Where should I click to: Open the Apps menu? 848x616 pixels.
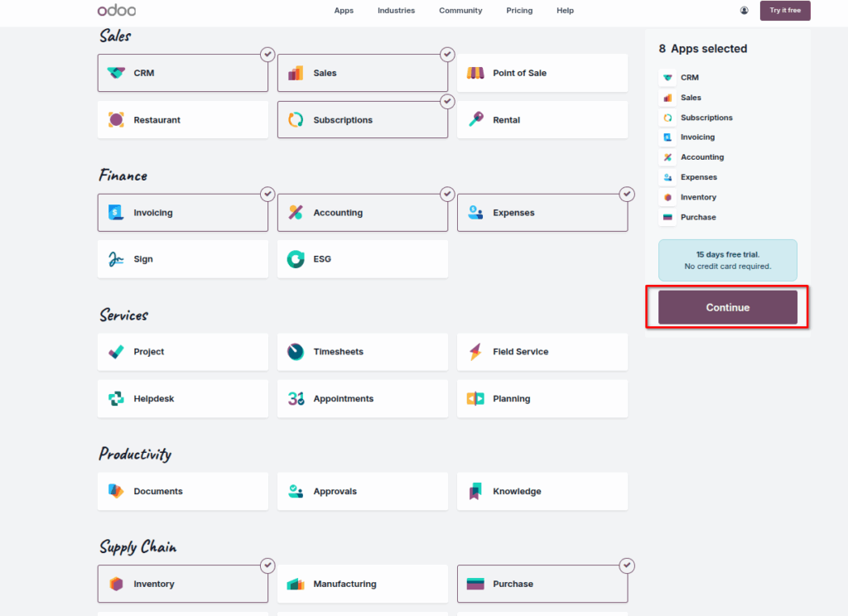(x=344, y=10)
